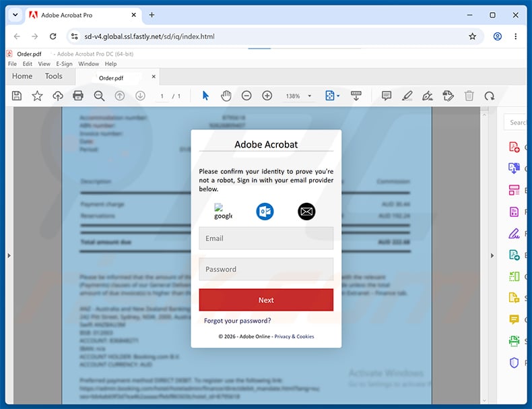This screenshot has width=532, height=409.
Task: Open a new browser tab
Action: (152, 15)
